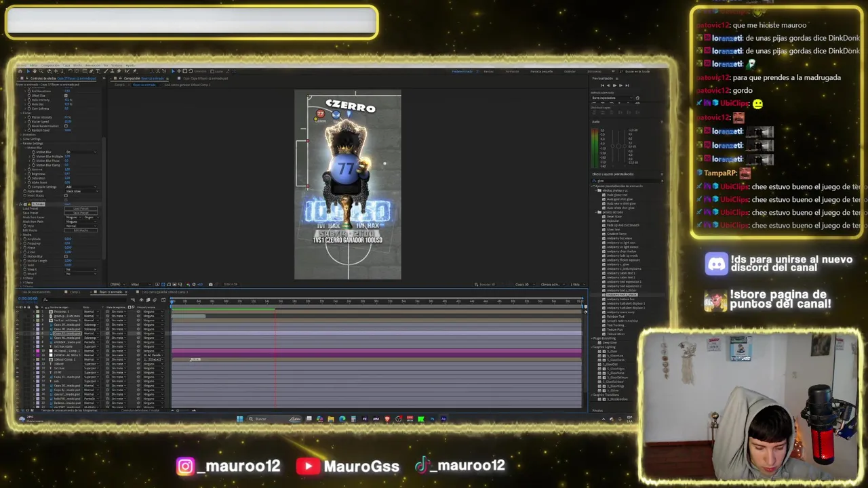868x488 pixels.
Task: Open Alpha Mode 'Mask Glow' dropdown
Action: [82, 191]
